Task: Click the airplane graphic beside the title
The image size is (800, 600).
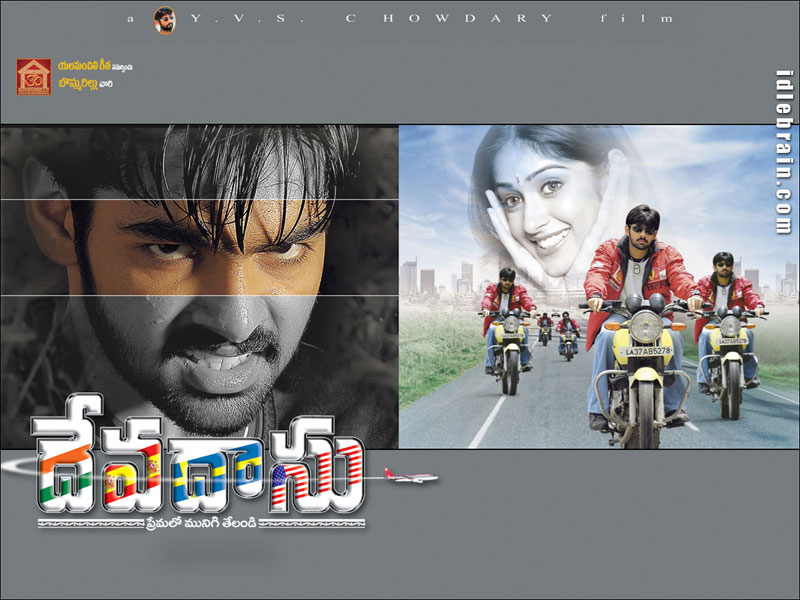Action: (x=411, y=476)
